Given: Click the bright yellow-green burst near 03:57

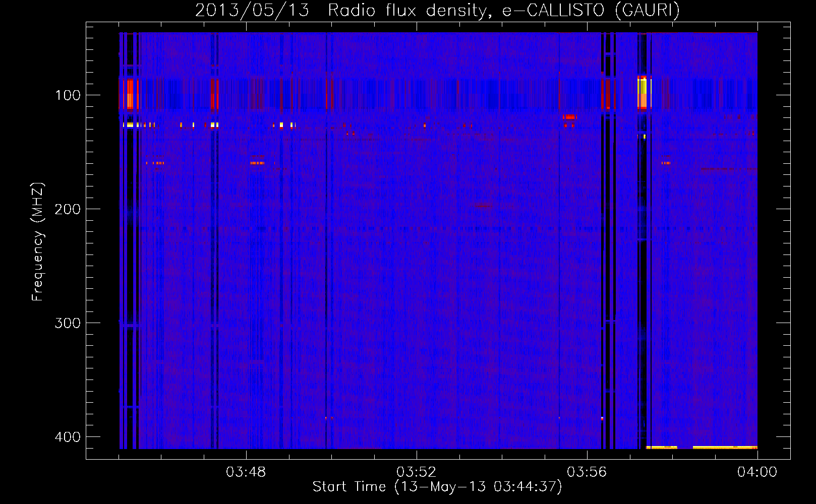Looking at the screenshot, I should (644, 92).
